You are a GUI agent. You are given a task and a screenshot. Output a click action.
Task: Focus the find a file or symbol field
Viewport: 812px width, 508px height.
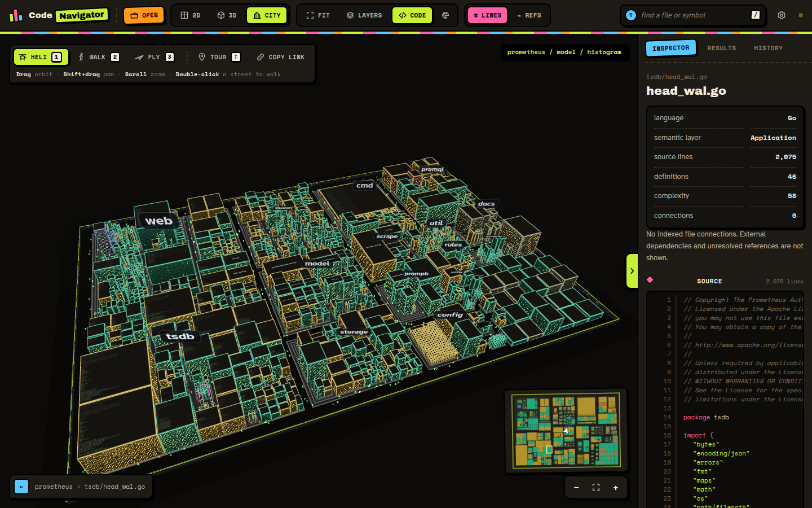[693, 15]
